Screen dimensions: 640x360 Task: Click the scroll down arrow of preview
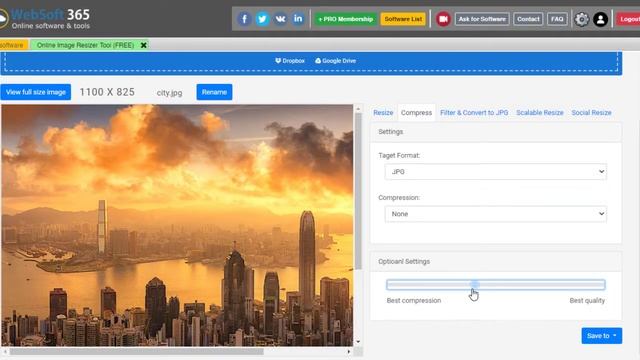358,342
